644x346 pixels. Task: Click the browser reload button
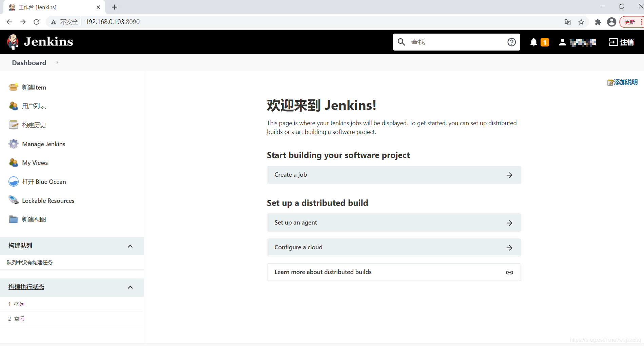coord(37,22)
